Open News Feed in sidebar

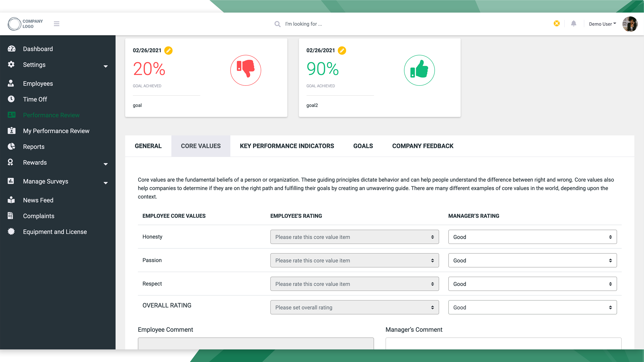pos(38,200)
